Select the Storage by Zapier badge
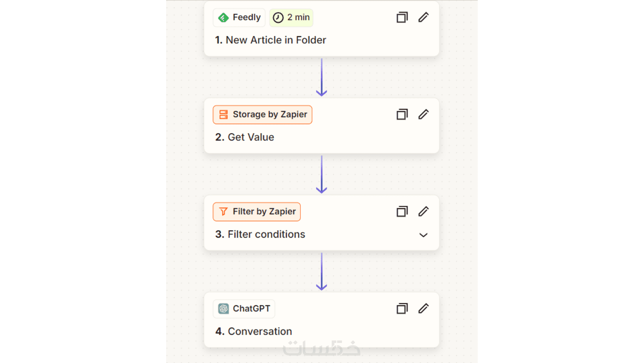 pos(262,115)
